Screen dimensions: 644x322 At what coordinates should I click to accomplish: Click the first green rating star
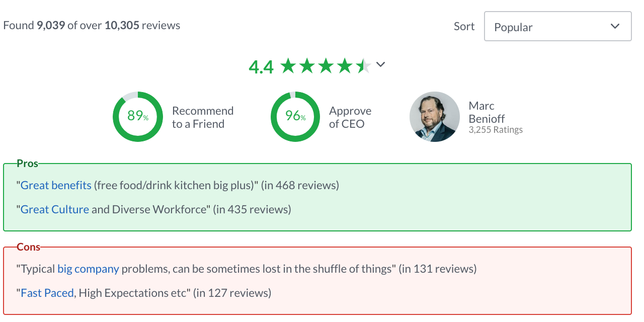coord(288,65)
